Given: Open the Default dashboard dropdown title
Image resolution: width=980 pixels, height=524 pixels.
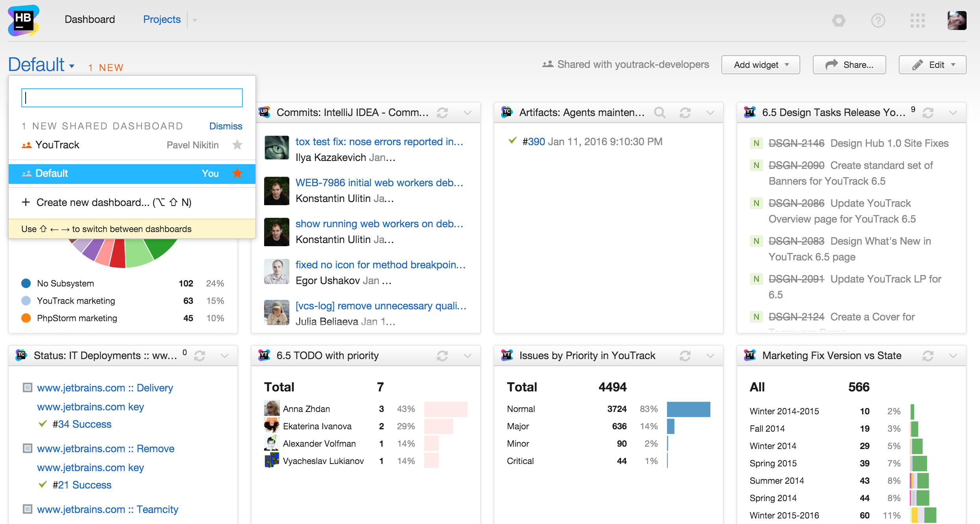Looking at the screenshot, I should [41, 65].
